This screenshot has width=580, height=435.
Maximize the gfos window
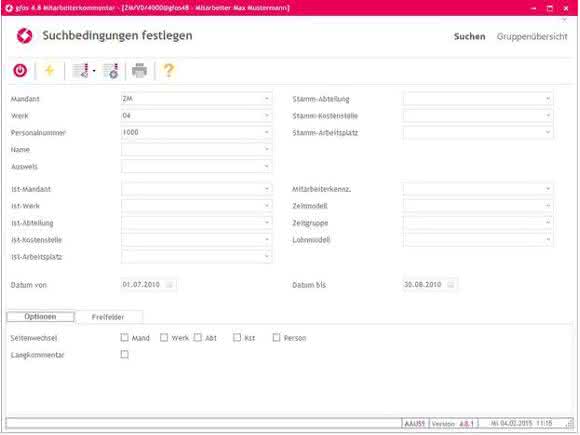[550, 8]
